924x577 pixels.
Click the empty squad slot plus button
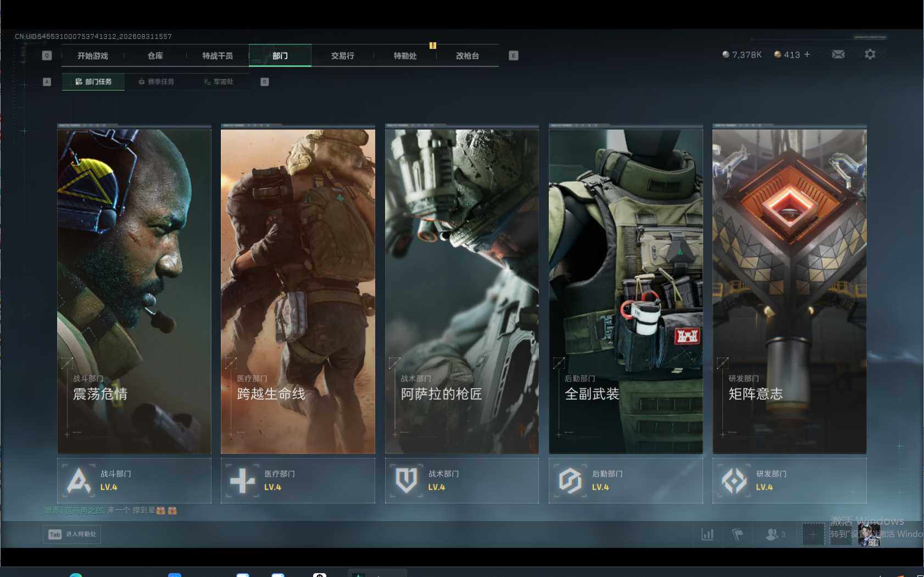pos(813,534)
